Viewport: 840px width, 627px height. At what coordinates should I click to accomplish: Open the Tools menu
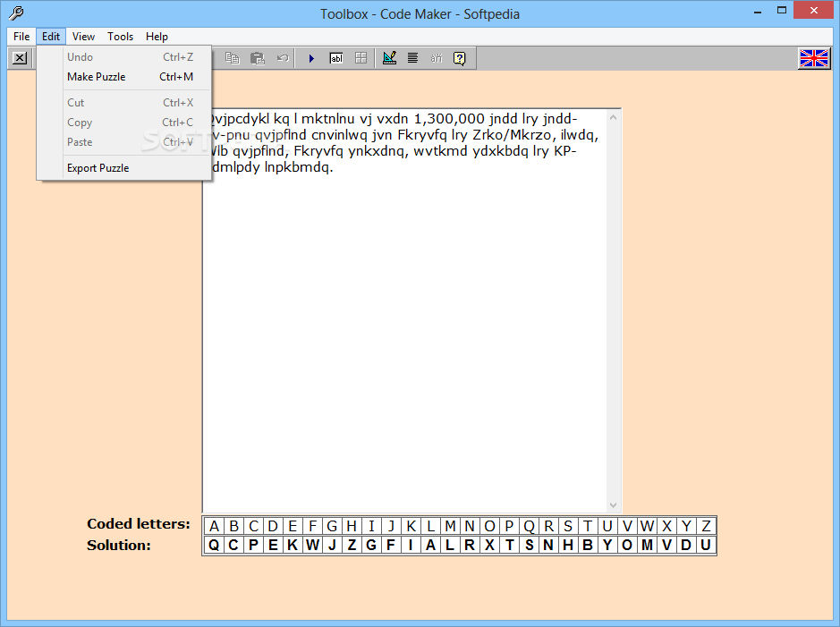120,37
